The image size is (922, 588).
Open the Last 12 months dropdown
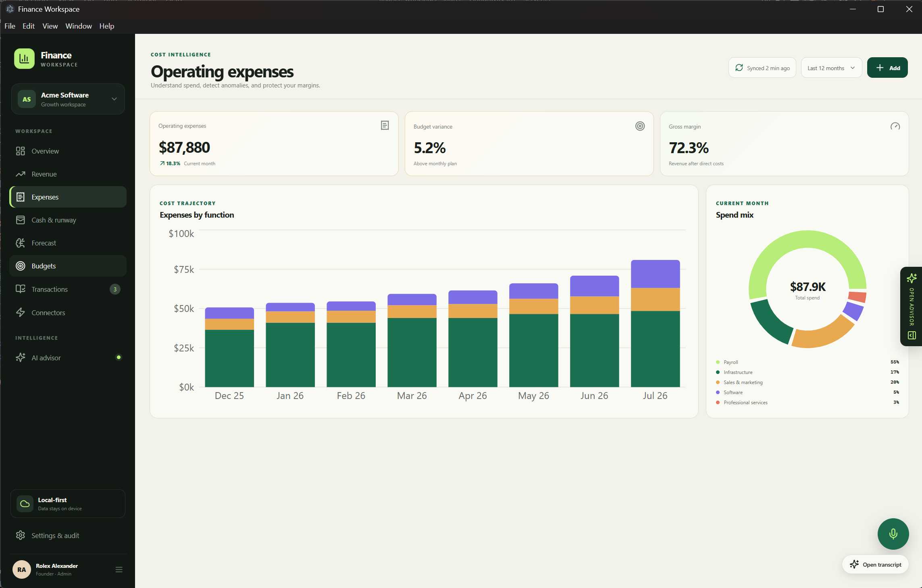coord(831,68)
